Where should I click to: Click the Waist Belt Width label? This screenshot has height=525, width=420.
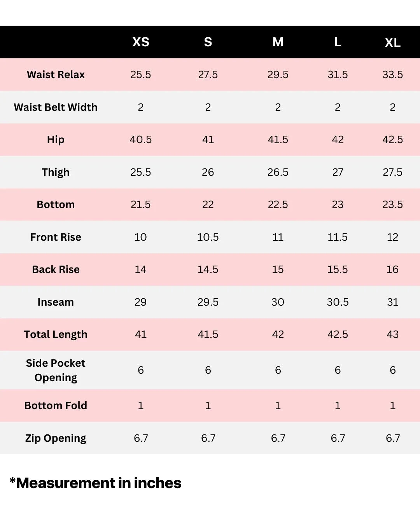coord(56,107)
